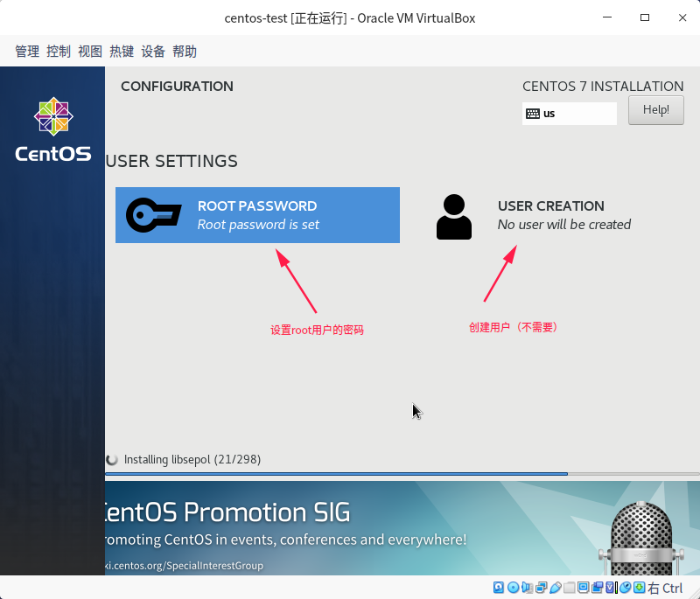Click the wiki.centos.org SpecialInterestGroup link text
700x599 pixels.
pyautogui.click(x=184, y=566)
